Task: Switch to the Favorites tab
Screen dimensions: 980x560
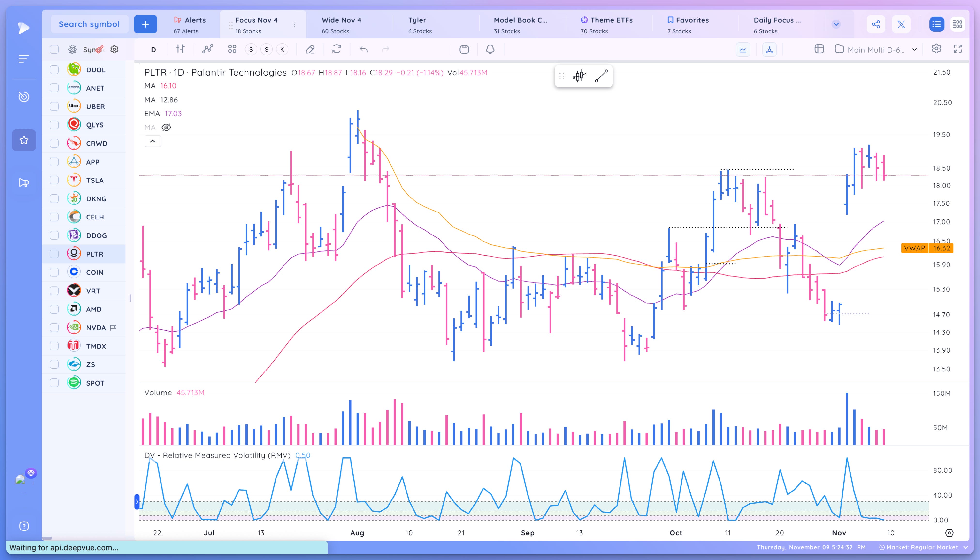Action: [688, 25]
